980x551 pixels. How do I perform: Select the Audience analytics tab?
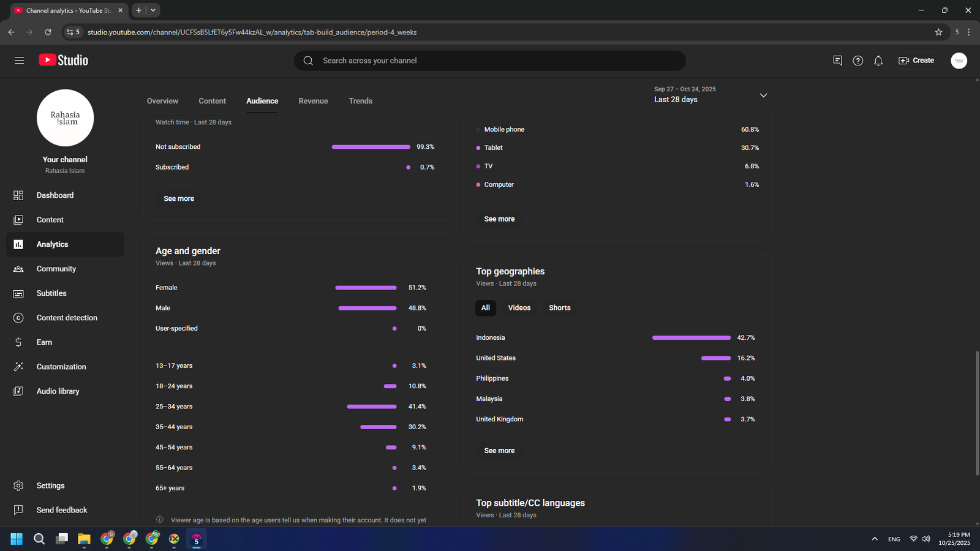[262, 101]
